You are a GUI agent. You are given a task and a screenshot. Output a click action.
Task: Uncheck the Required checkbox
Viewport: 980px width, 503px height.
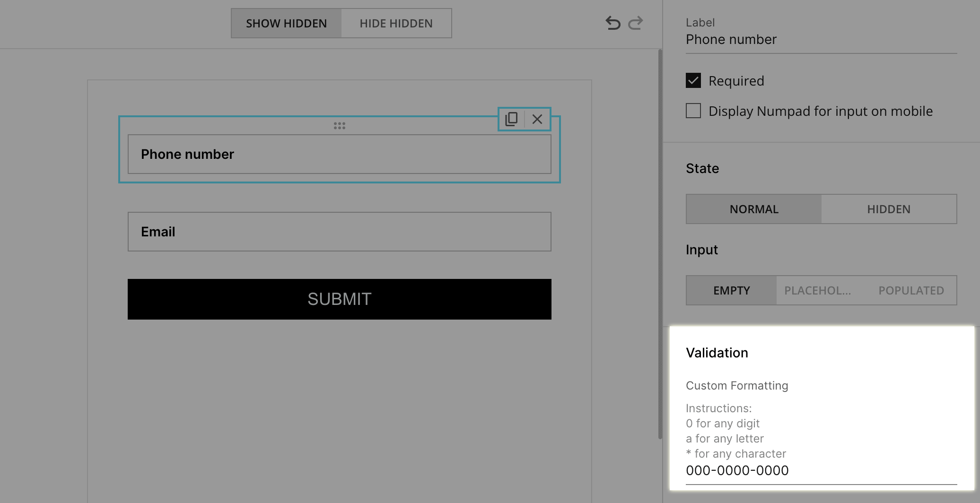(x=693, y=80)
